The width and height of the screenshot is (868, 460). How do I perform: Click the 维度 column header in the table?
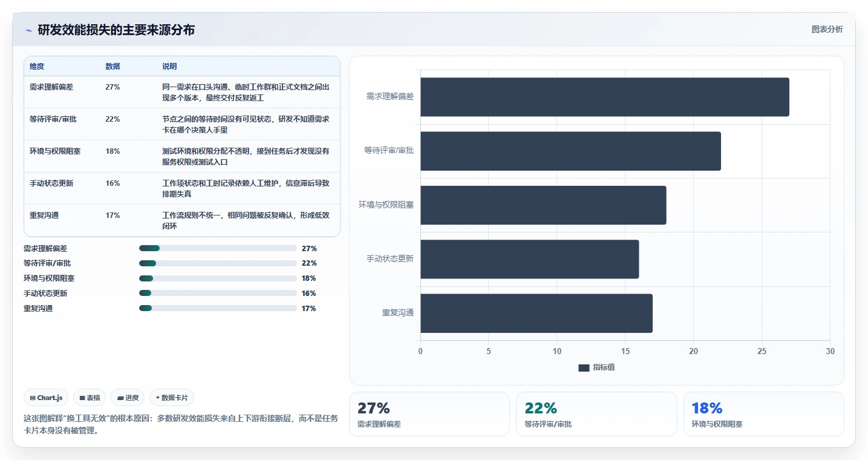[37, 67]
